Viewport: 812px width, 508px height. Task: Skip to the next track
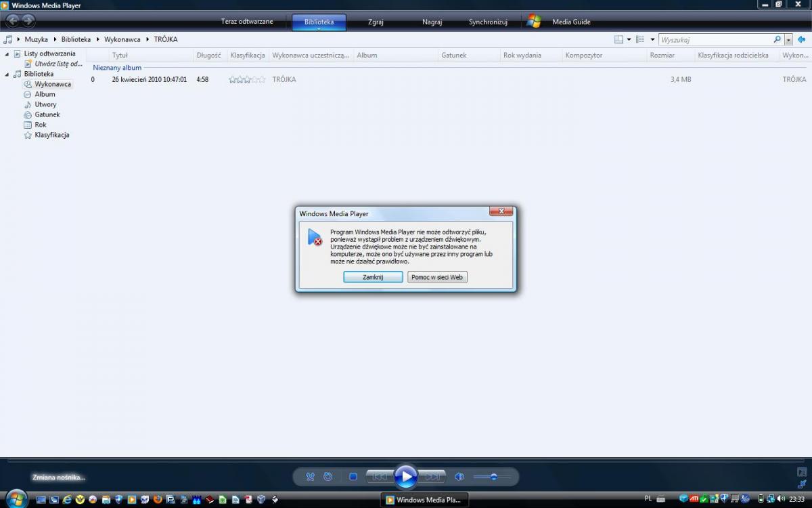pos(432,477)
